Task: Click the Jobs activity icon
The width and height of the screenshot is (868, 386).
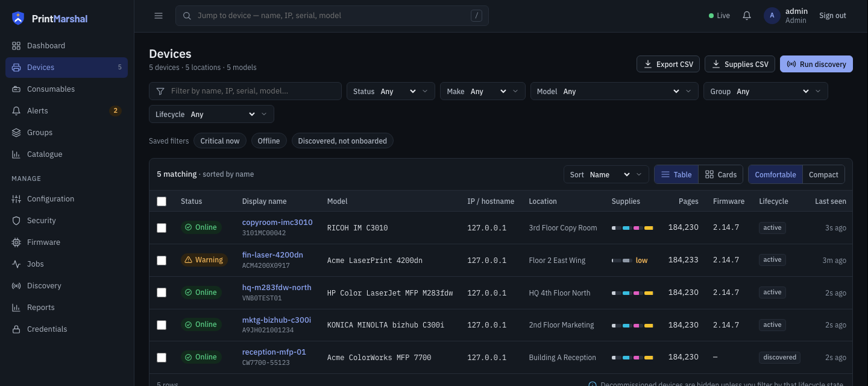Action: 16,264
